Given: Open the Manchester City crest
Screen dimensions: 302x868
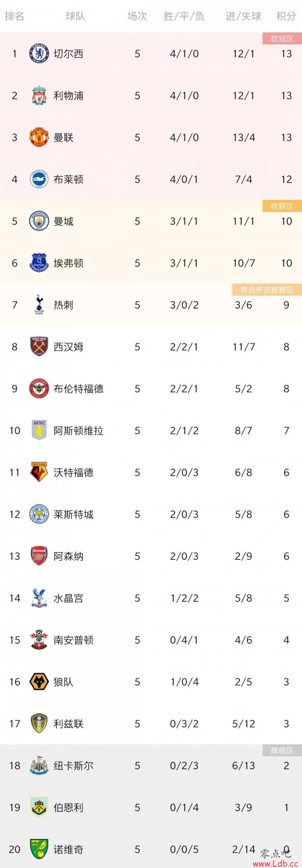Looking at the screenshot, I should [39, 221].
